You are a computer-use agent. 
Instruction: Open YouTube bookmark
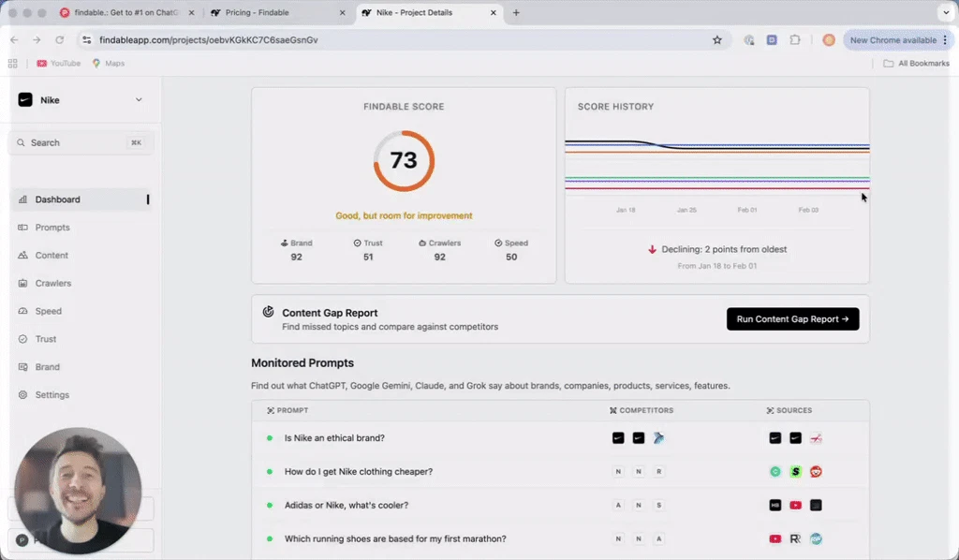click(x=59, y=63)
